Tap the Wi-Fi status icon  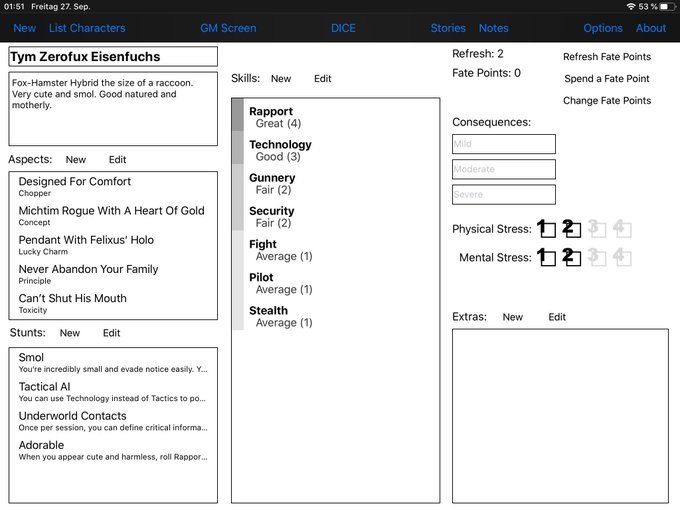pos(631,7)
